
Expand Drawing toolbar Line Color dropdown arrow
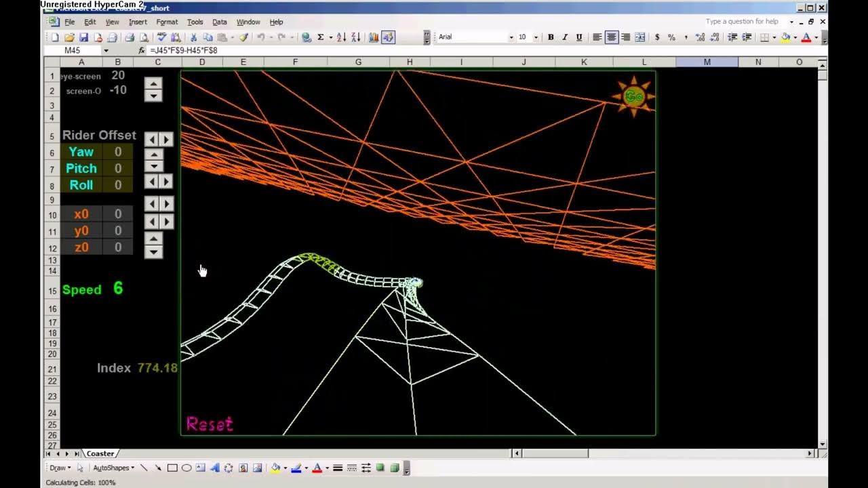(306, 468)
